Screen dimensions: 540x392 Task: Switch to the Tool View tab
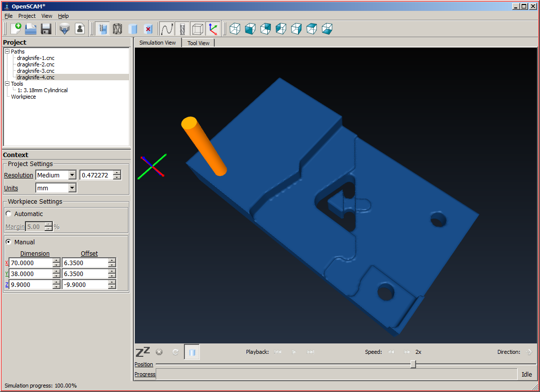pos(198,43)
